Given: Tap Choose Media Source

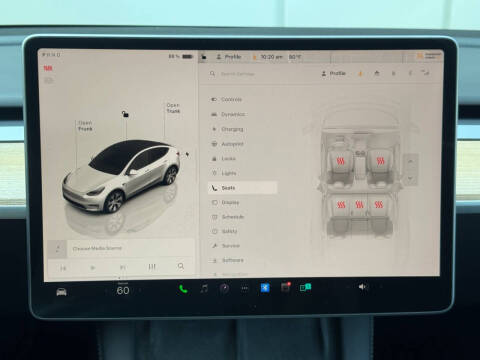Looking at the screenshot, I should [97, 248].
